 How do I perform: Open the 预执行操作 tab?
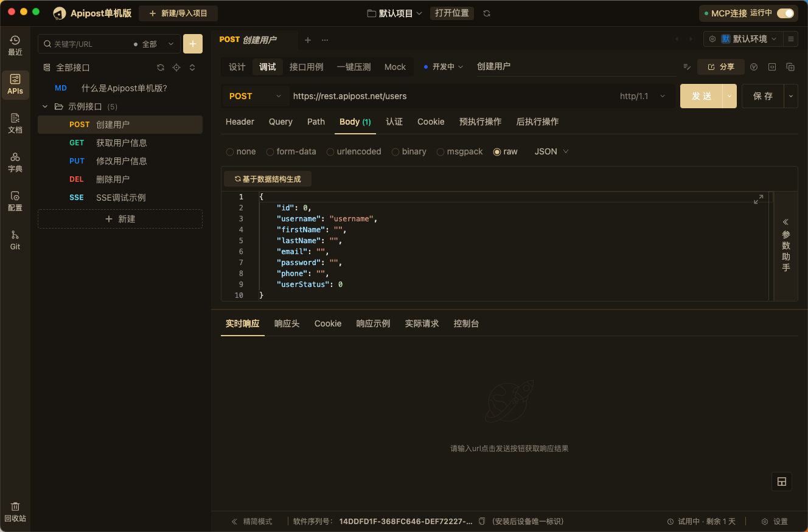click(x=481, y=122)
